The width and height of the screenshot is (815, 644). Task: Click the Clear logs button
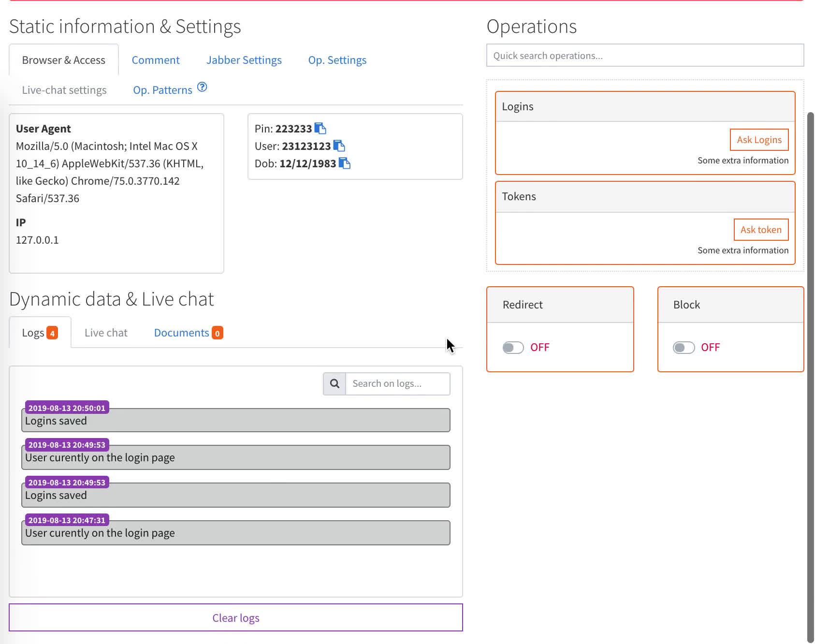click(x=236, y=618)
